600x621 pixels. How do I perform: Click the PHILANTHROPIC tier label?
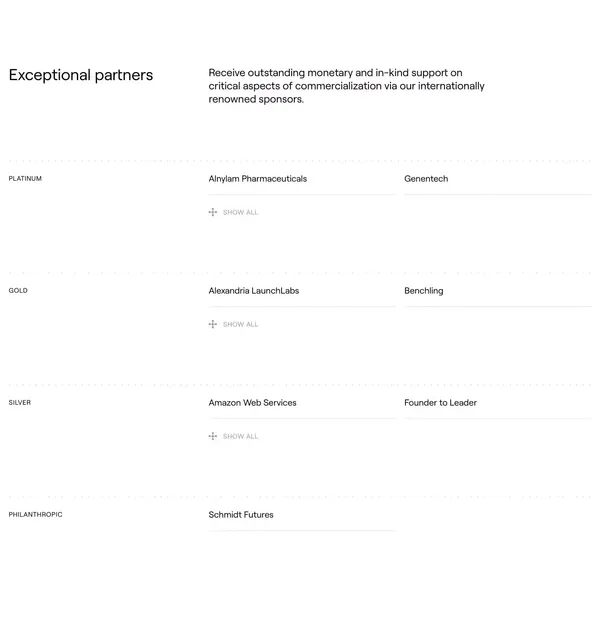(36, 515)
